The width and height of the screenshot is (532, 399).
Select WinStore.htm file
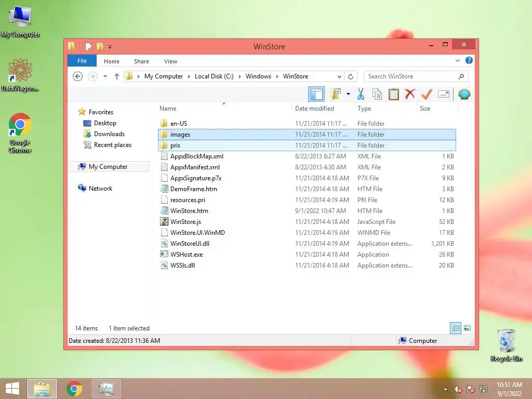(307, 211)
